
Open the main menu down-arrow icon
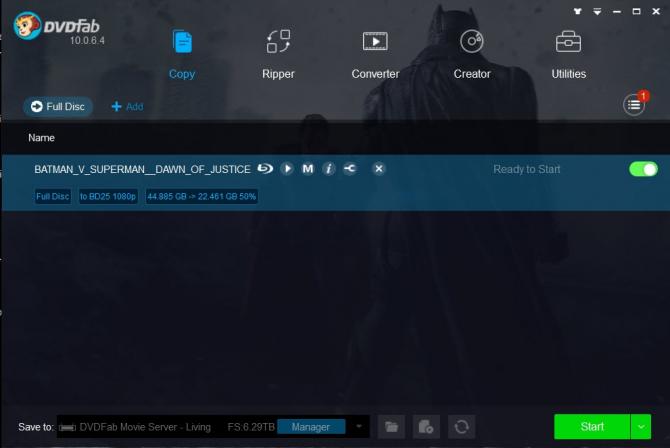pos(597,12)
